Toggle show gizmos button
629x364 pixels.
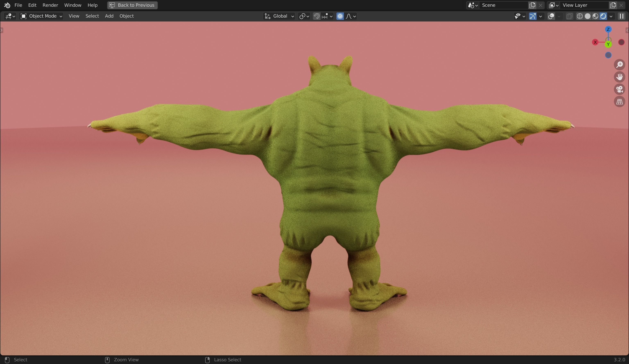pos(532,16)
